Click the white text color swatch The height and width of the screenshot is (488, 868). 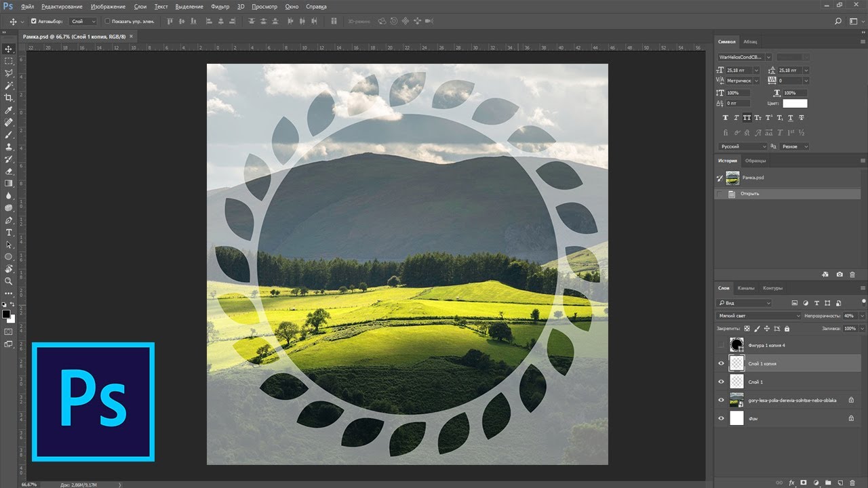pos(795,103)
